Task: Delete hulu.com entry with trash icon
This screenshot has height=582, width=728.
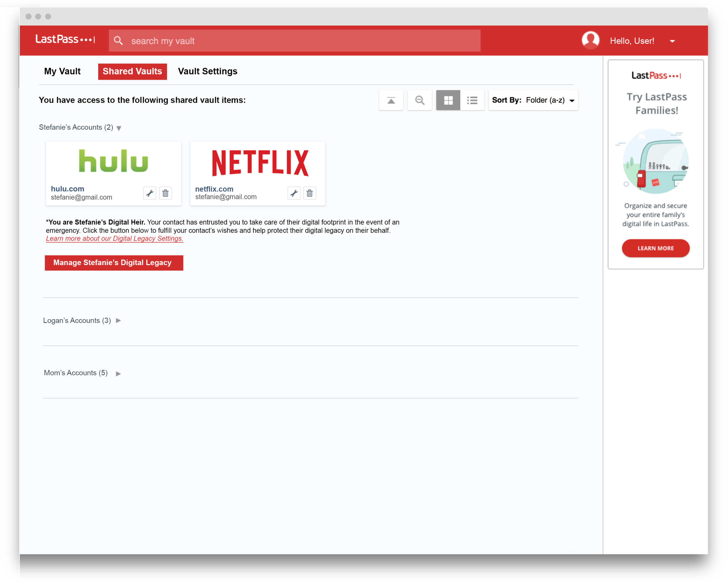Action: coord(165,193)
